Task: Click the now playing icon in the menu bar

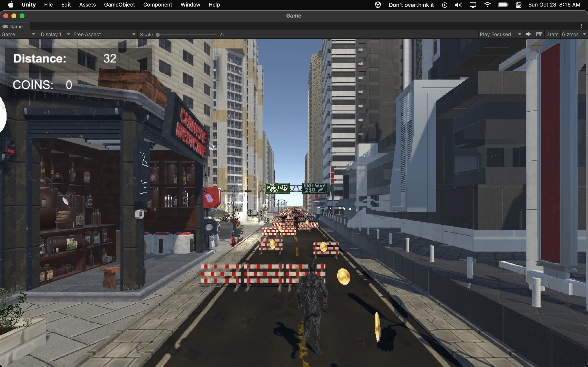Action: [x=444, y=5]
